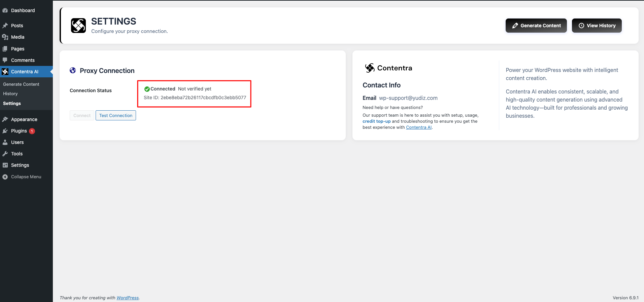The height and width of the screenshot is (302, 644).
Task: Click the Connection Status label
Action: tap(91, 90)
